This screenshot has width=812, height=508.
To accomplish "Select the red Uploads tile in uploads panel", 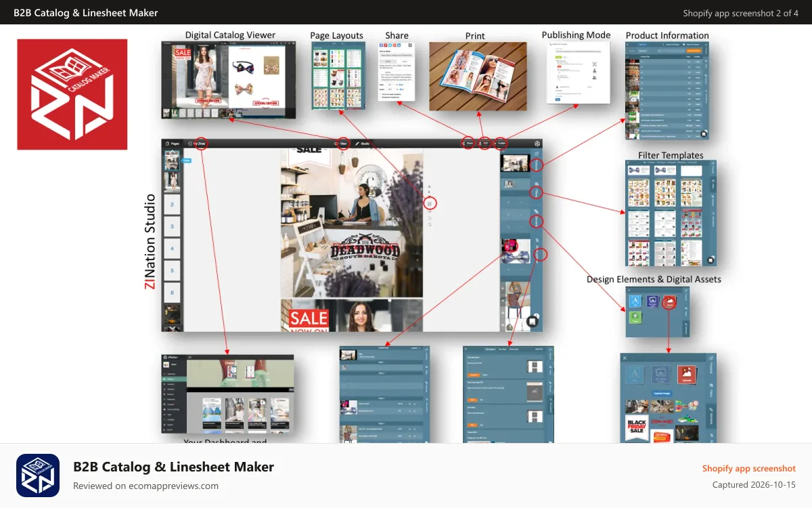I will coord(688,374).
